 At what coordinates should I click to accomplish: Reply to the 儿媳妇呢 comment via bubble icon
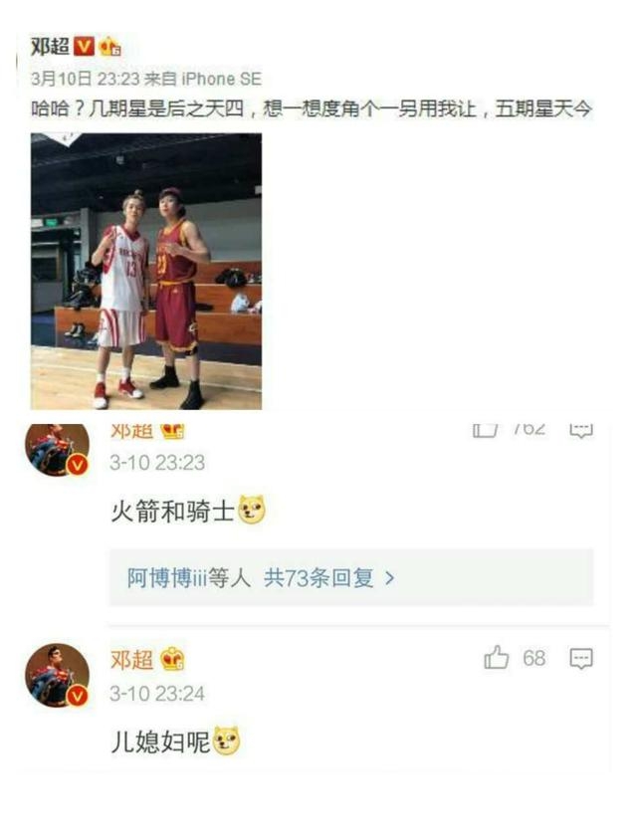click(580, 659)
